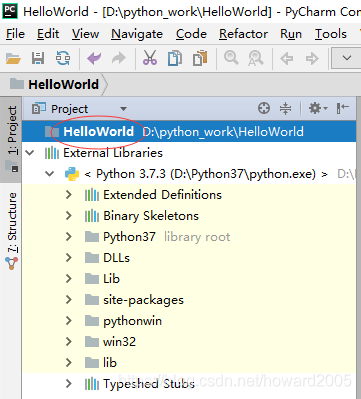Screen dimensions: 361x399
Task: Click the Cut scissors icon
Action: [150, 58]
